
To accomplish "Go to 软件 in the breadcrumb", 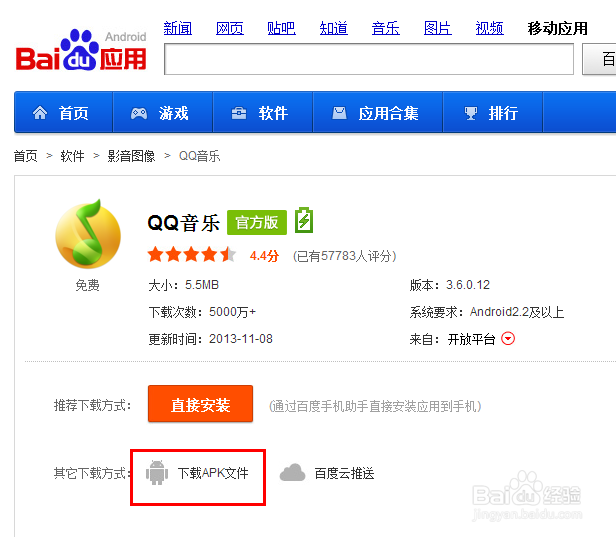I will point(72,156).
